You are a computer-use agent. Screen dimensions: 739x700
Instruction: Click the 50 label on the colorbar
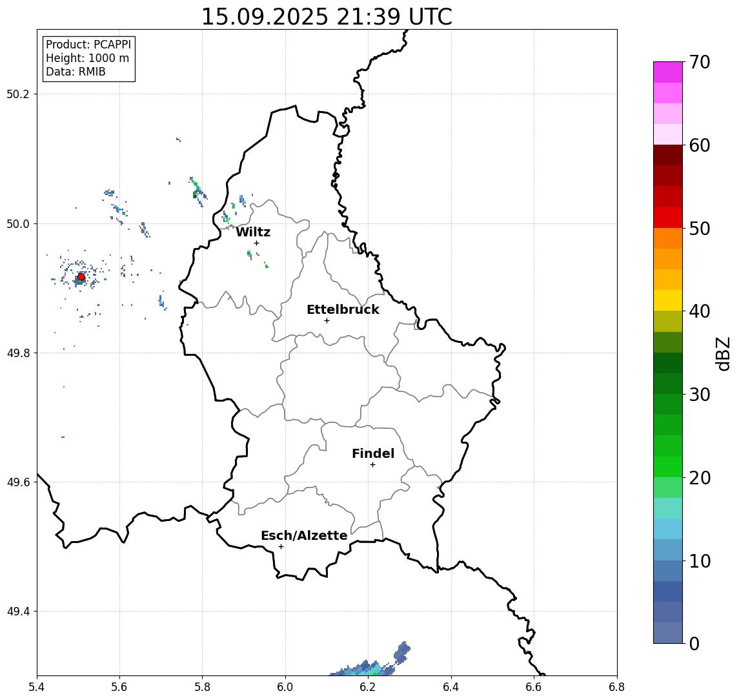(700, 229)
